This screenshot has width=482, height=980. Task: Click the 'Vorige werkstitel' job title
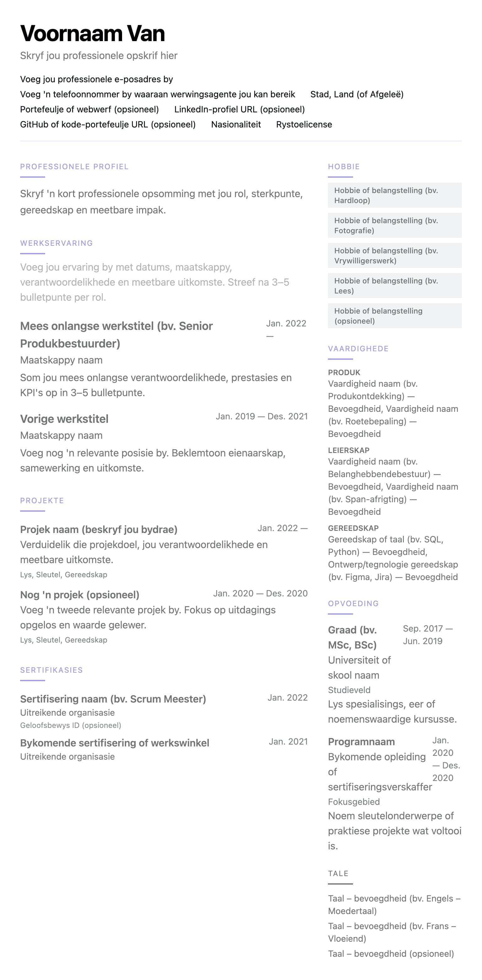64,419
